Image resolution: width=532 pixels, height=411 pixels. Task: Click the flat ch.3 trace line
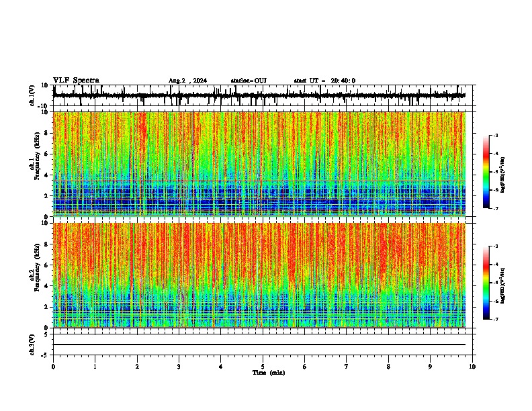click(x=259, y=345)
